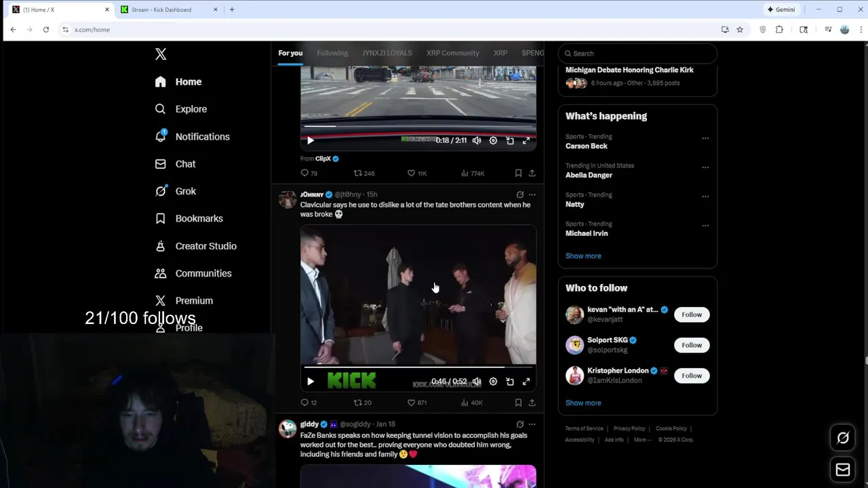
Task: Play the Clavicular Kick video
Action: click(x=311, y=382)
